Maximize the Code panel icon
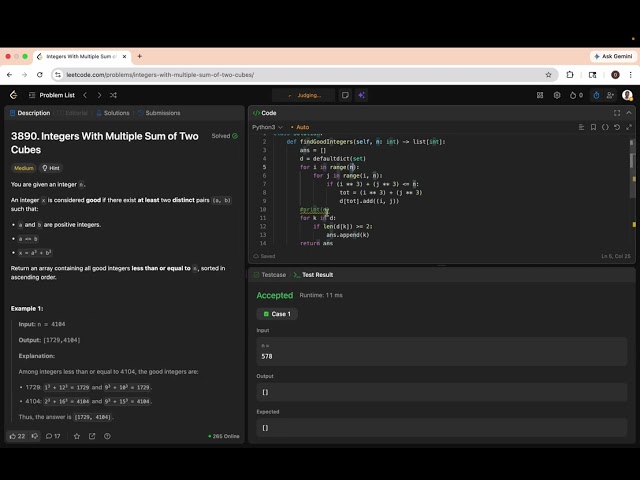640x480 pixels. (x=617, y=113)
